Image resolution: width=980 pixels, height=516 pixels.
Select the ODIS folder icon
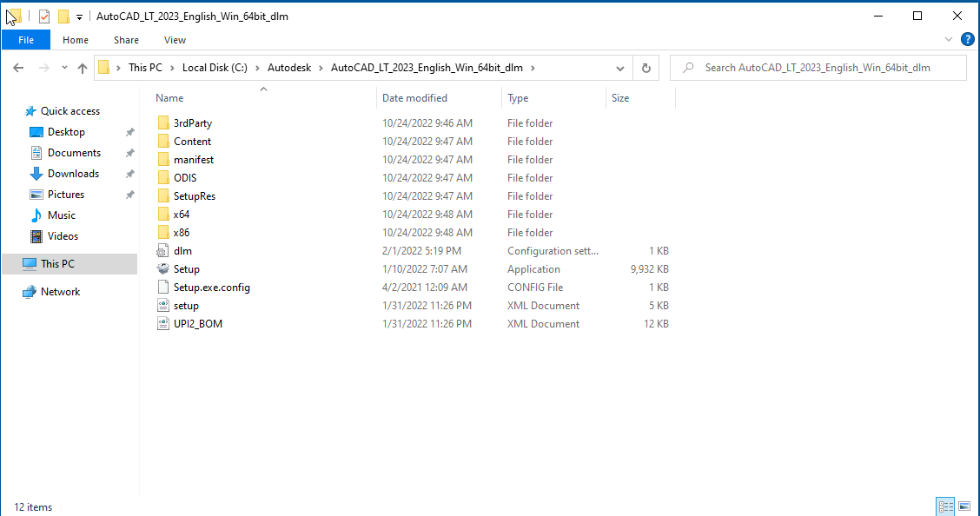163,177
